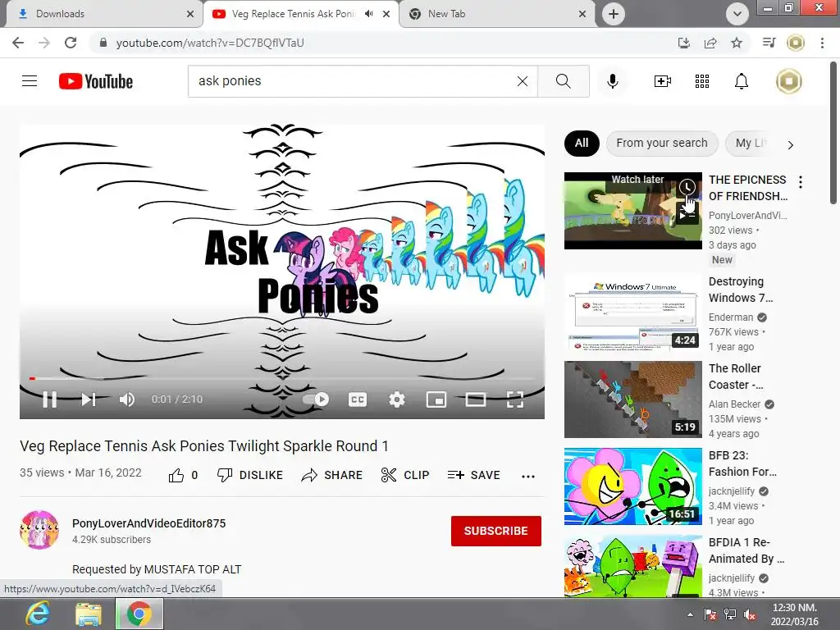Select the All filter chip
840x630 pixels.
point(582,143)
